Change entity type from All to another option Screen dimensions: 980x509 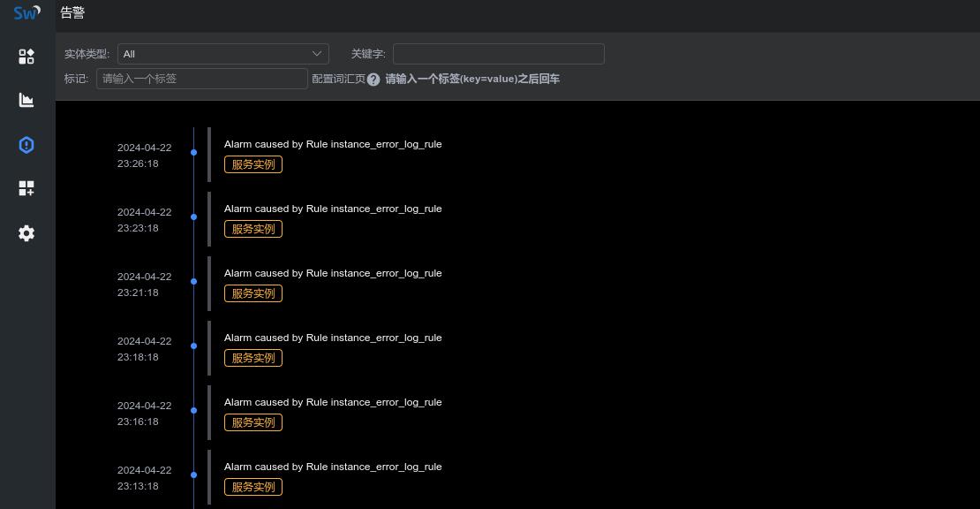point(222,54)
